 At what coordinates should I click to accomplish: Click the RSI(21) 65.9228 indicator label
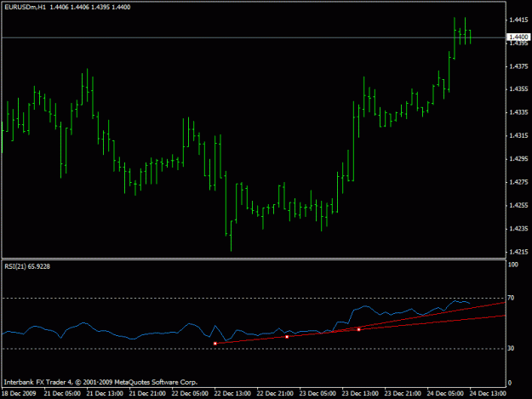tap(27, 266)
